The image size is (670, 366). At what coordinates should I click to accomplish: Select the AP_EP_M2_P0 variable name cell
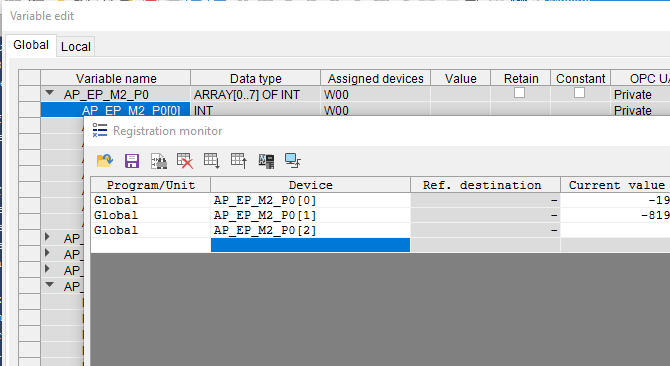tap(116, 94)
